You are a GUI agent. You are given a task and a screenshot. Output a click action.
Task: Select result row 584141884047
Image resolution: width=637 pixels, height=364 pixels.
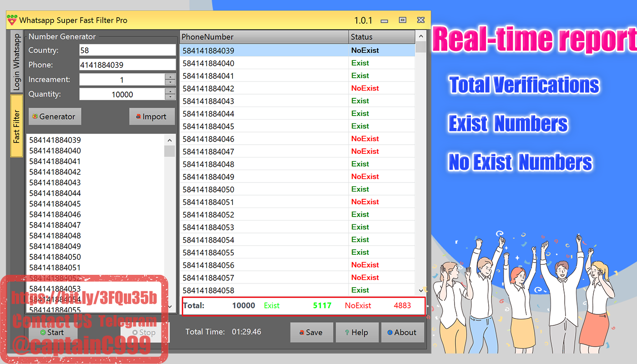coord(298,152)
